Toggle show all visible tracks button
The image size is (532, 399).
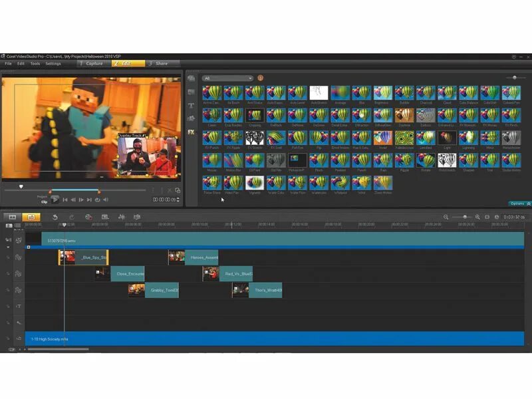pyautogui.click(x=9, y=225)
